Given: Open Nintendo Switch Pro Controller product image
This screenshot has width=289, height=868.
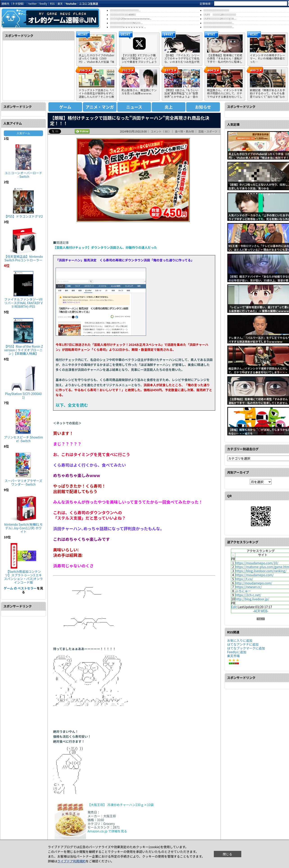Looking at the screenshot, I should [x=23, y=241].
